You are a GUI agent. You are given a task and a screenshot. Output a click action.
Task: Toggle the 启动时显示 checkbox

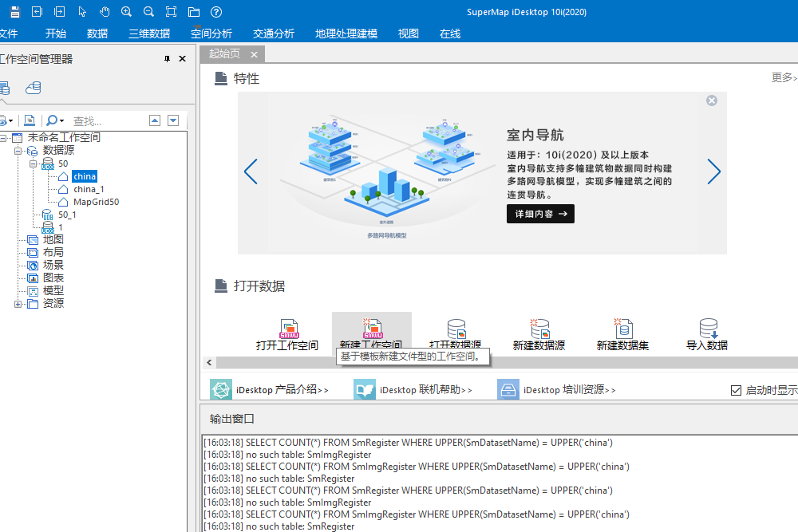coord(736,390)
